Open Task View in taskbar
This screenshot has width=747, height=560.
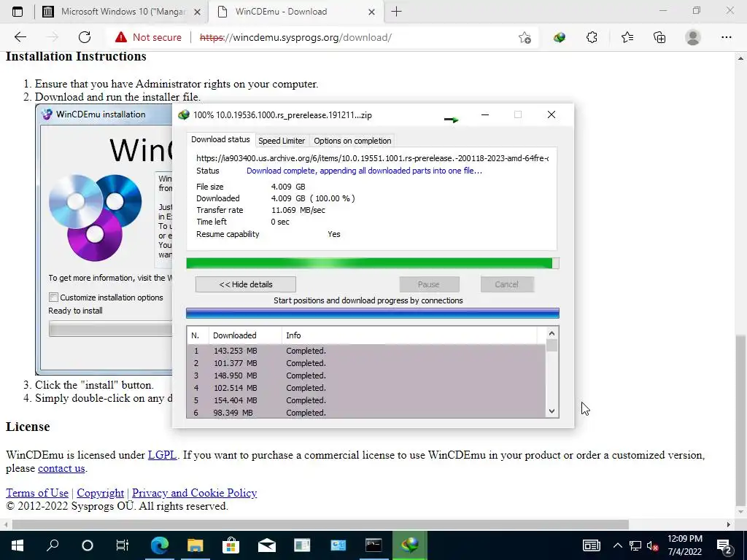tap(123, 545)
